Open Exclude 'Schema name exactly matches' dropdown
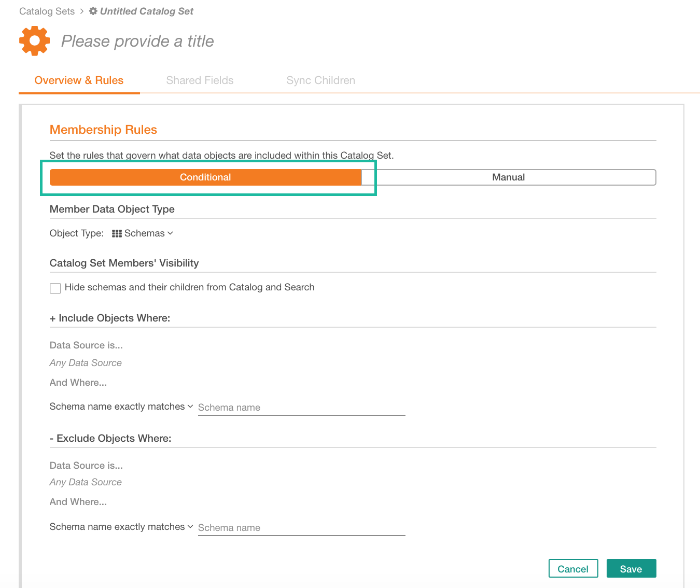This screenshot has height=588, width=700. click(121, 527)
